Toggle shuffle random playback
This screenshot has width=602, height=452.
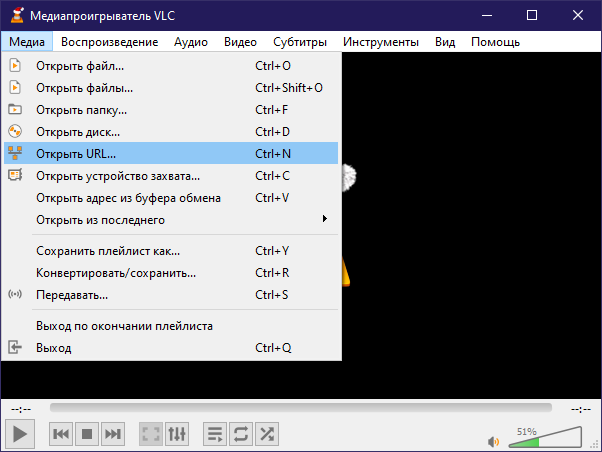coord(267,434)
